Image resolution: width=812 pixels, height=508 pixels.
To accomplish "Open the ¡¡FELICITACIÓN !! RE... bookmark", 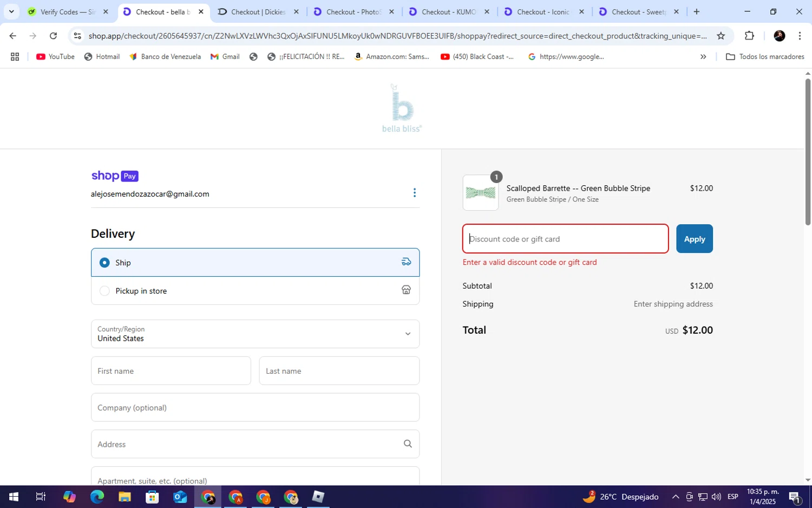I will [x=306, y=56].
